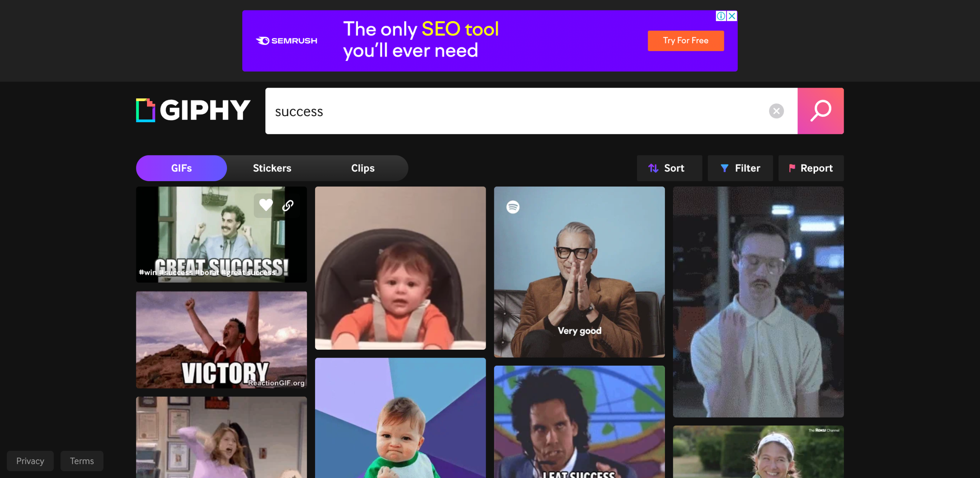Click the Semrush logo in the ad
This screenshot has height=478, width=980.
point(287,41)
